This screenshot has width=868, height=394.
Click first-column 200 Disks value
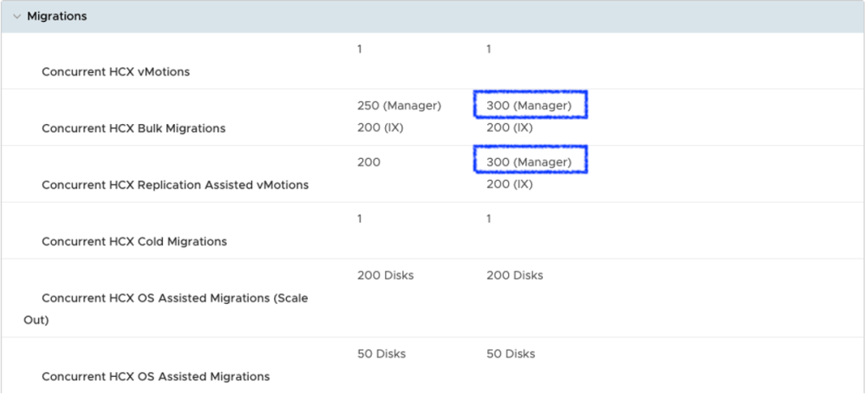pyautogui.click(x=385, y=275)
